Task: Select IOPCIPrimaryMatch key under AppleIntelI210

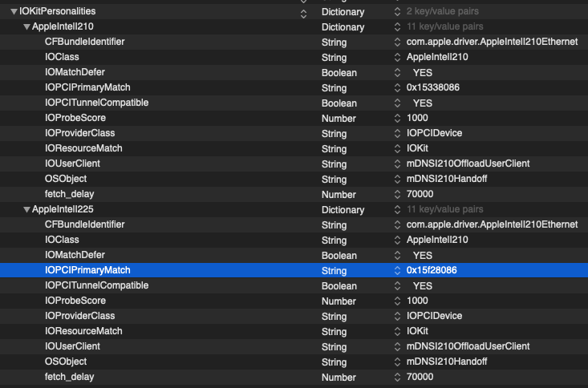Action: point(87,87)
